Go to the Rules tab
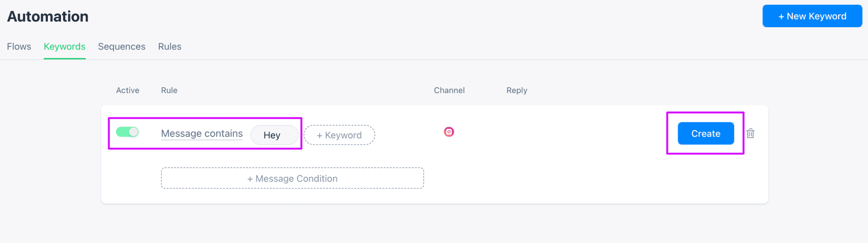Image resolution: width=868 pixels, height=243 pixels. point(170,47)
